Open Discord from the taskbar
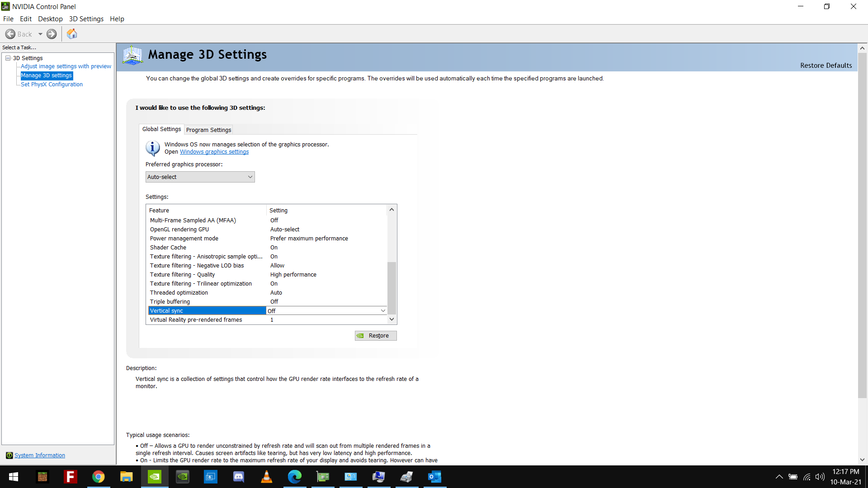The width and height of the screenshot is (868, 488). 238,477
